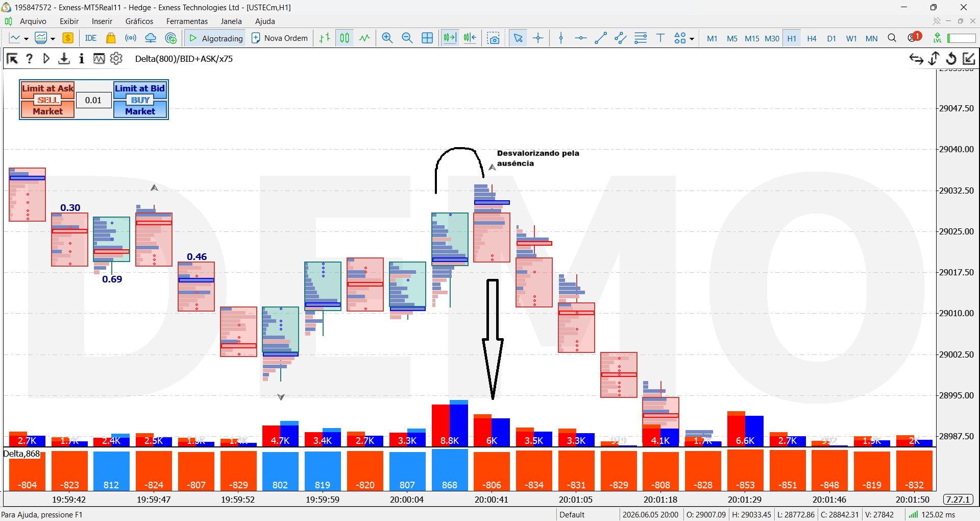The image size is (980, 521).
Task: Open the Gráficos menu
Action: pyautogui.click(x=139, y=21)
